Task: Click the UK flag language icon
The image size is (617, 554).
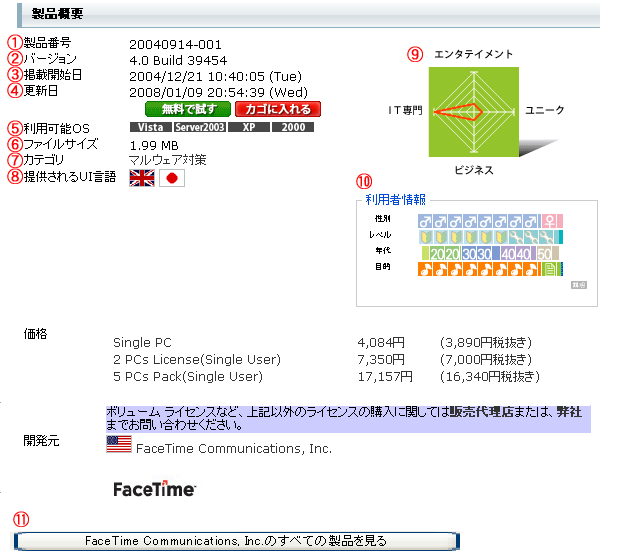Action: pyautogui.click(x=142, y=178)
